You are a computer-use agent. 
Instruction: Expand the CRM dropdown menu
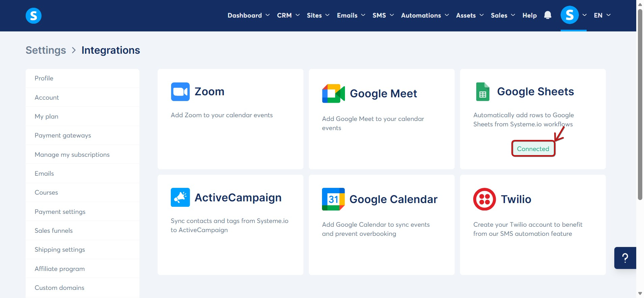tap(288, 15)
